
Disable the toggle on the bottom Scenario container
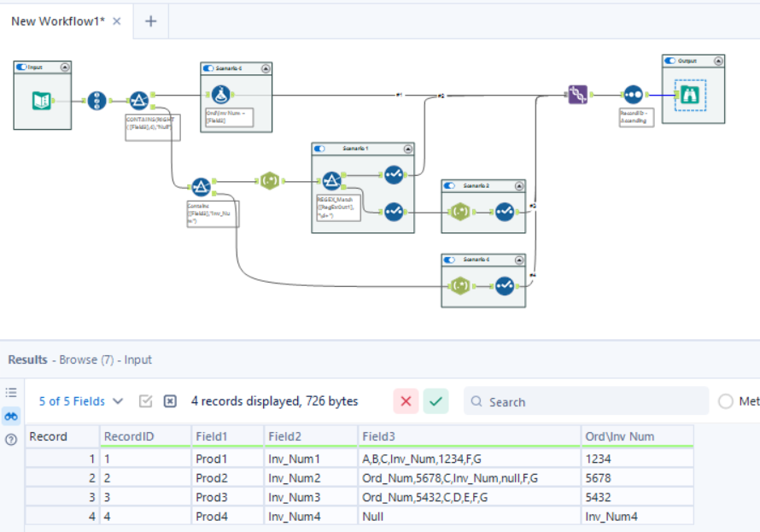pyautogui.click(x=449, y=260)
